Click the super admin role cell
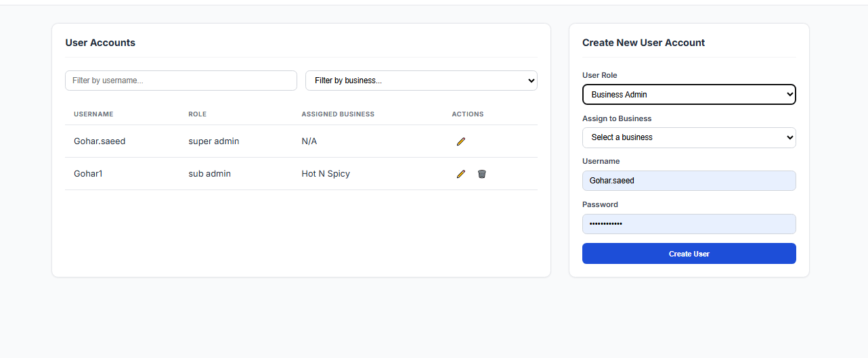Image resolution: width=868 pixels, height=358 pixels. (x=213, y=141)
